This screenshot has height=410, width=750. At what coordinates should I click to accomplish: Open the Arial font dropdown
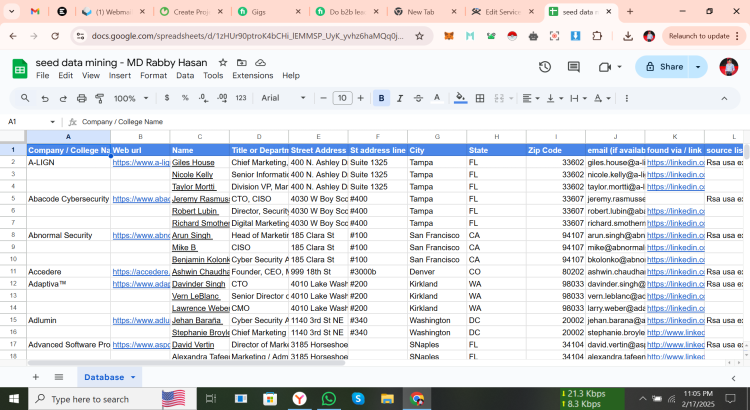283,98
